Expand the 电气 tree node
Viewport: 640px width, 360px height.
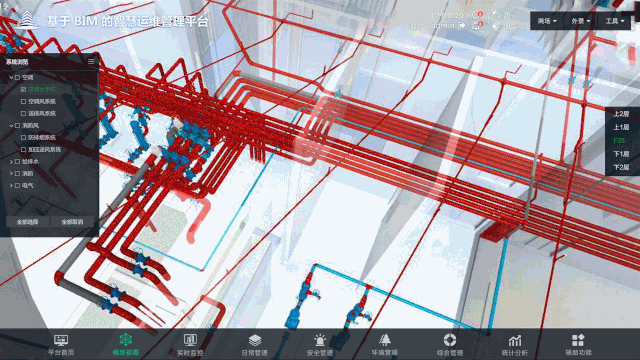[x=11, y=186]
